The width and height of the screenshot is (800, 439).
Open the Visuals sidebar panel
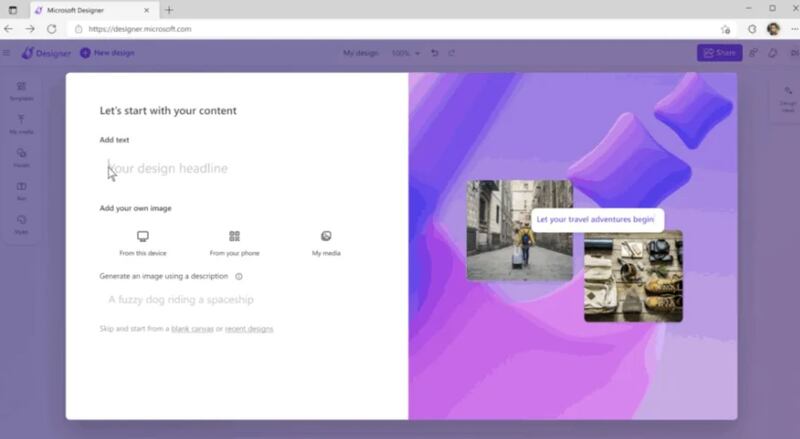tap(21, 158)
